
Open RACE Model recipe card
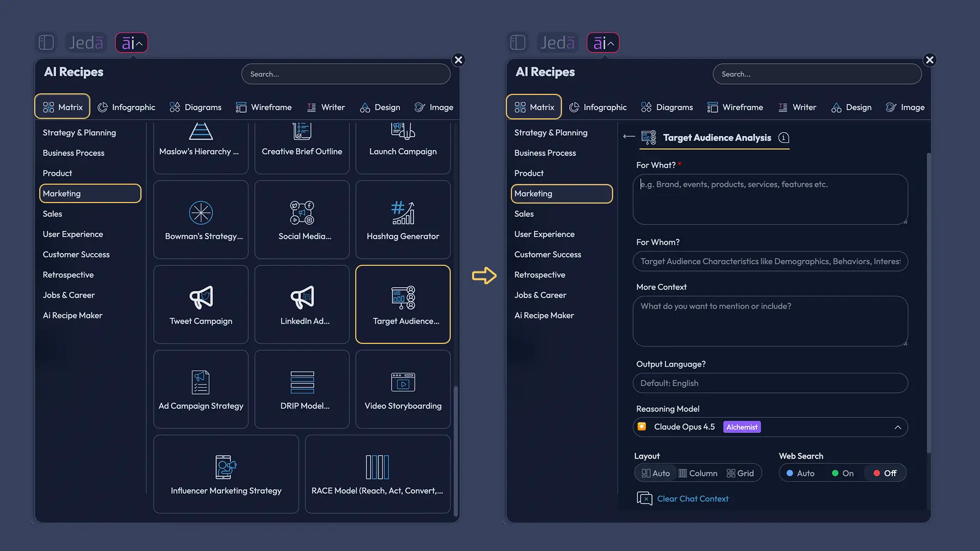(378, 474)
